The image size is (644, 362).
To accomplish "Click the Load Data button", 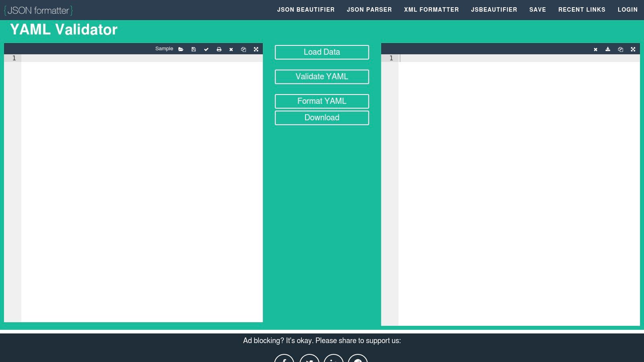I will (x=322, y=52).
